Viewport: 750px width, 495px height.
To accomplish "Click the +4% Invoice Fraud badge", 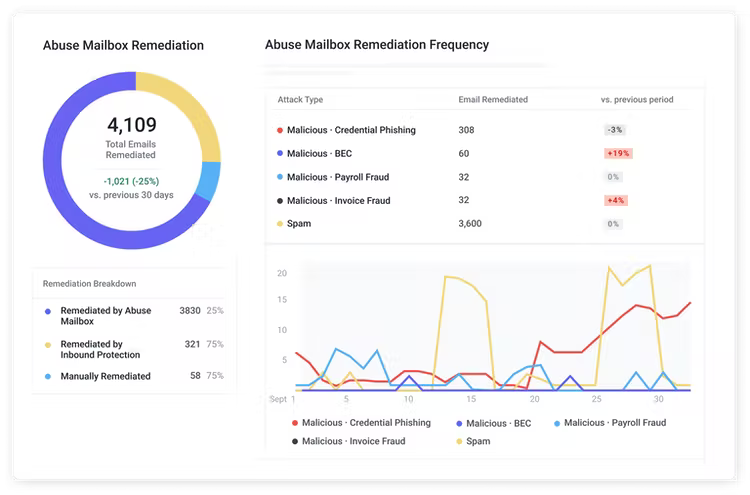I will coord(616,201).
